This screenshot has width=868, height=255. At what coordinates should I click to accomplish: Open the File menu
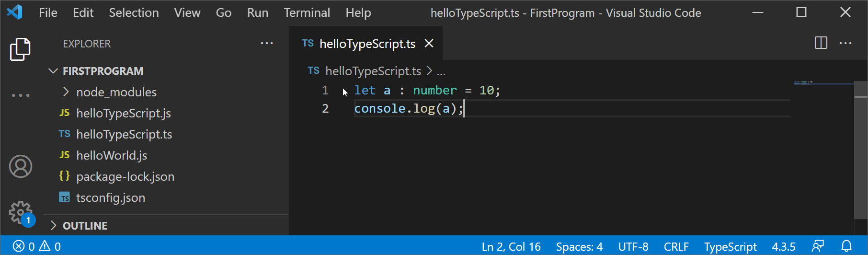(48, 12)
